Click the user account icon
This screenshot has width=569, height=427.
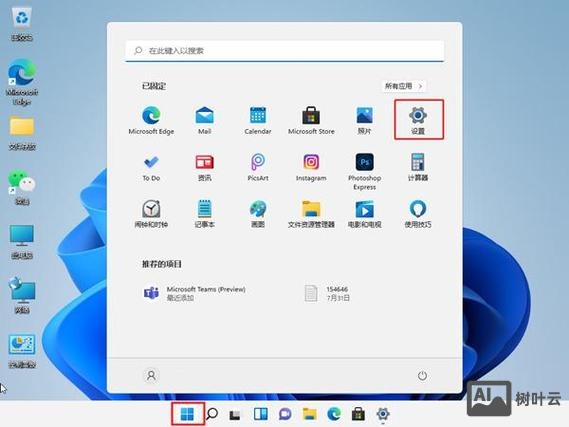151,375
